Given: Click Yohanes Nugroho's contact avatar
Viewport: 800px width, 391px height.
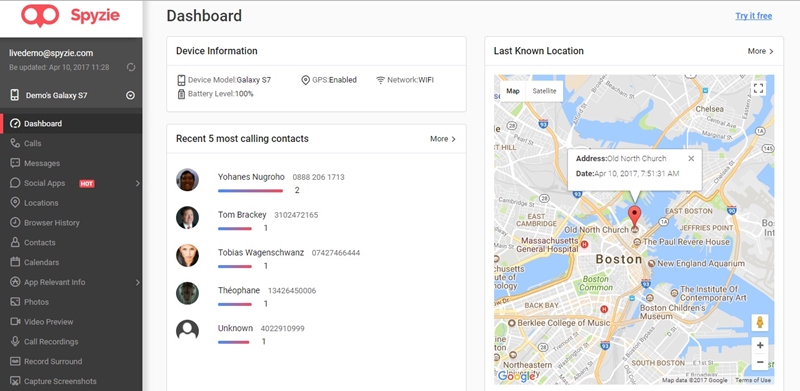Looking at the screenshot, I should pyautogui.click(x=187, y=180).
